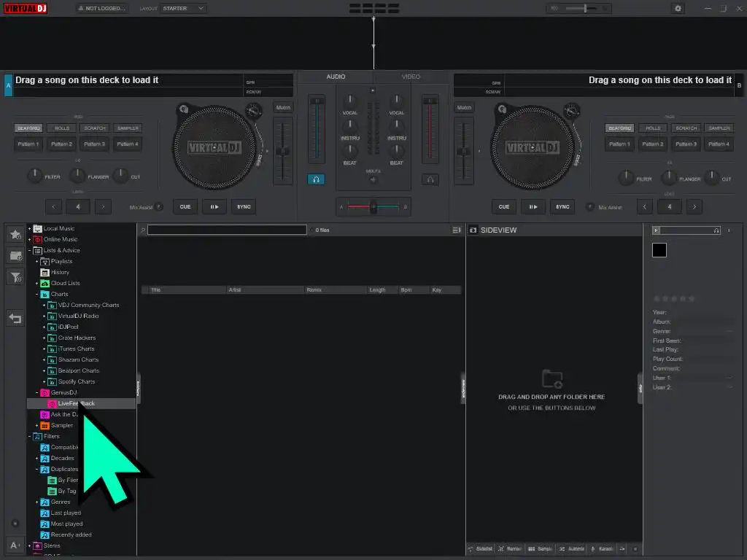747x560 pixels.
Task: Click the SYNC button on right deck
Action: (562, 206)
